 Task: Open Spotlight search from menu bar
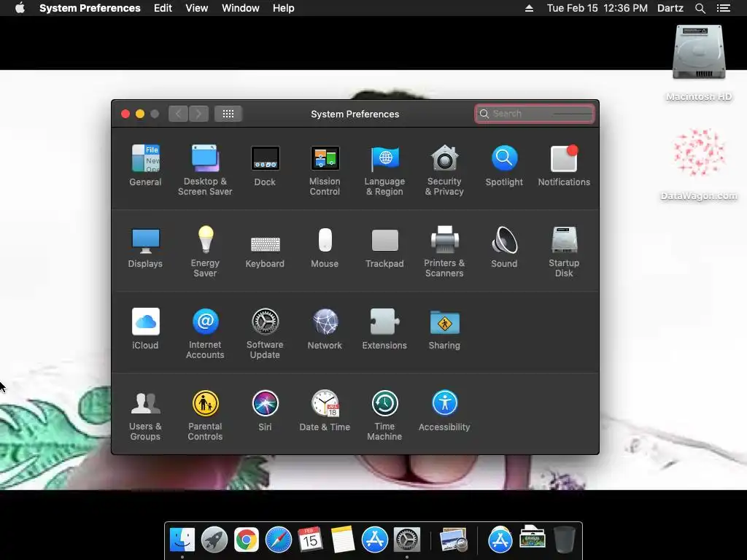[700, 8]
